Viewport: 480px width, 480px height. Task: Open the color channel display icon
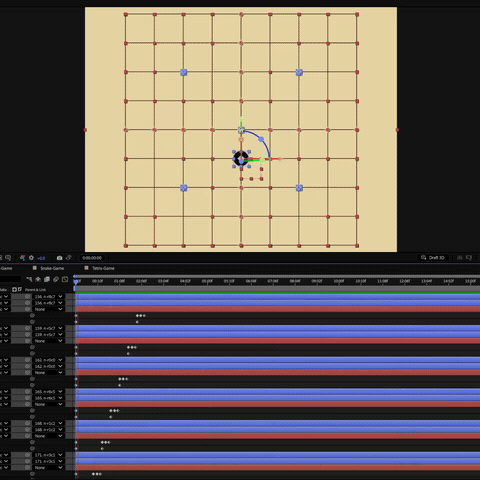(x=22, y=258)
